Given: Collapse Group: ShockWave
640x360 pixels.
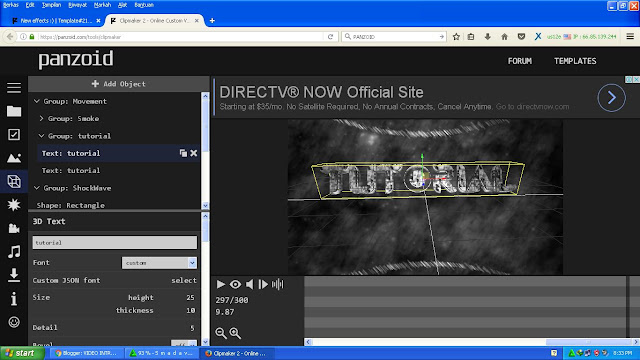Looking at the screenshot, I should (37, 188).
